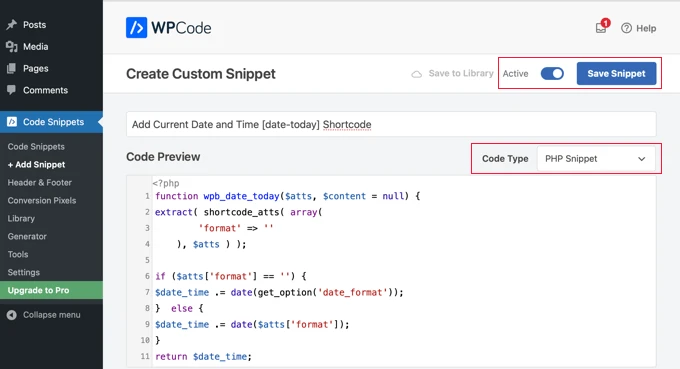The image size is (680, 369).
Task: Click the Posts pushpin icon
Action: coord(12,25)
